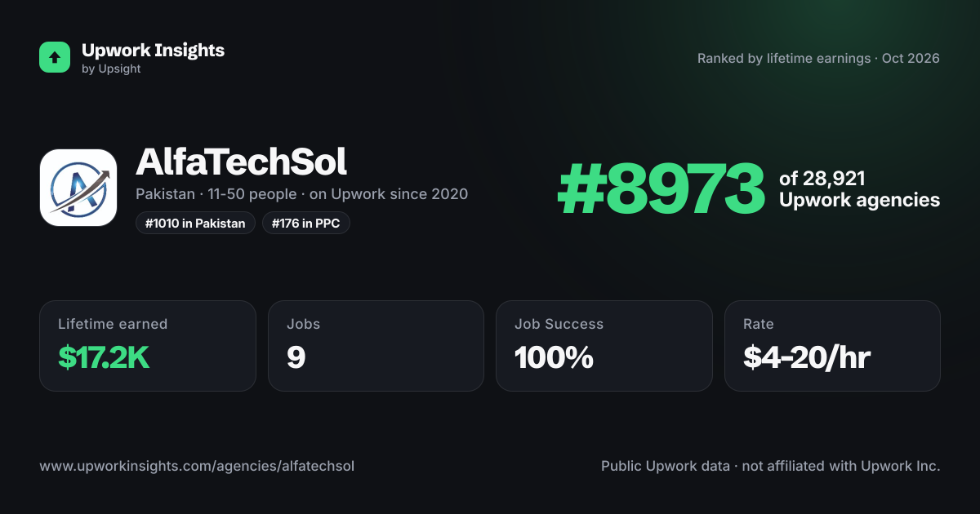Click 'Ranked by lifetime earnings' text

784,59
